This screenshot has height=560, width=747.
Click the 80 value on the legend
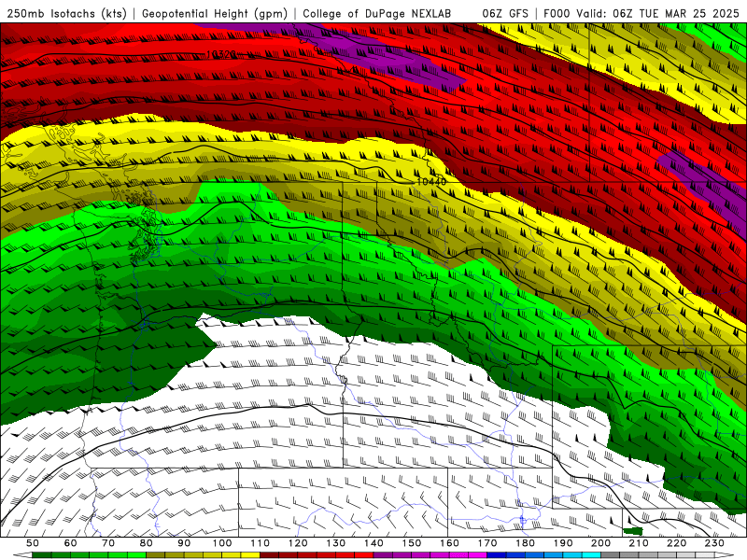click(x=147, y=543)
